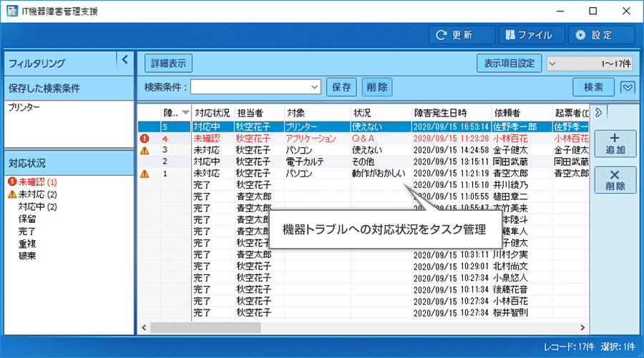Collapse the フィルタリング panel arrow

click(125, 60)
